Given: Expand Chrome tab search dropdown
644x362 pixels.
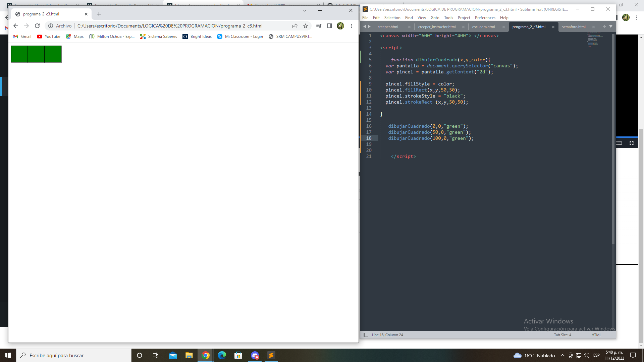Looking at the screenshot, I should tap(305, 10).
